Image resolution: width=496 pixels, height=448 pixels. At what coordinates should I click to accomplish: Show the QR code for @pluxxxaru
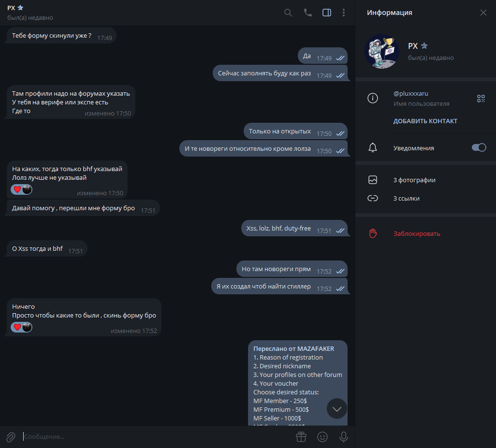(x=481, y=99)
